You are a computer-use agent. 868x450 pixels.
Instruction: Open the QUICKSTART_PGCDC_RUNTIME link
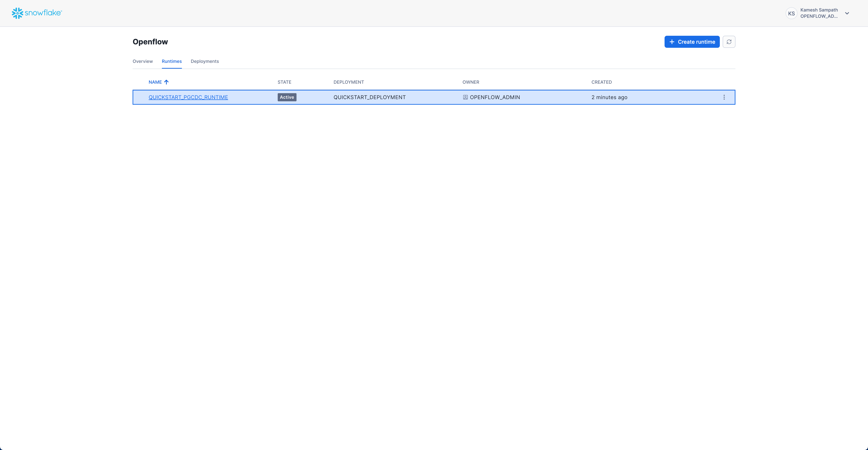click(x=188, y=97)
